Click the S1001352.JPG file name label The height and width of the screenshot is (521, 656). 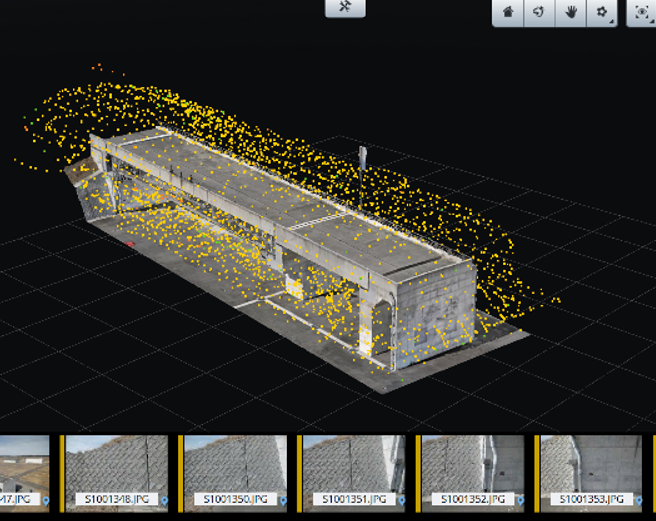[x=473, y=499]
